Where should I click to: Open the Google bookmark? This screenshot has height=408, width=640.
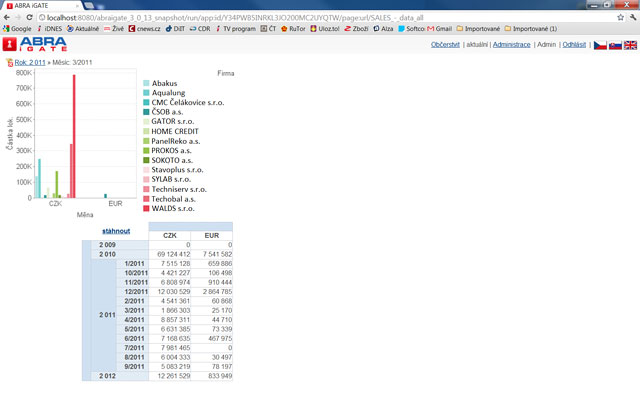click(17, 29)
